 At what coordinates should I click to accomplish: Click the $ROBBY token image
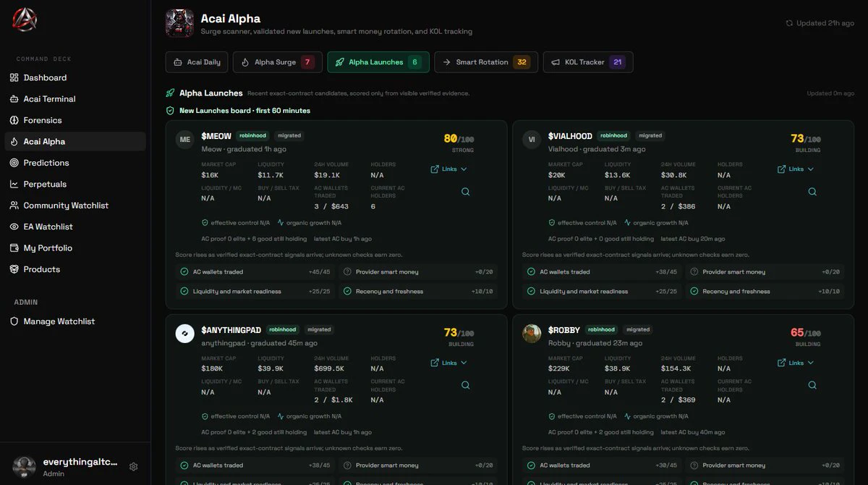532,334
